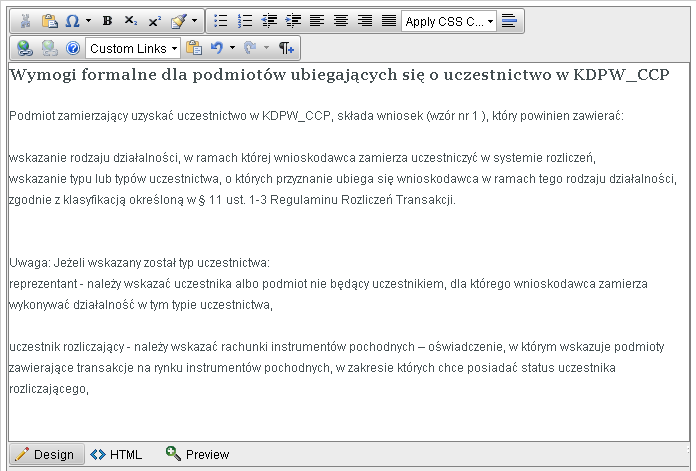Align text right
This screenshot has height=471, width=696.
click(365, 21)
